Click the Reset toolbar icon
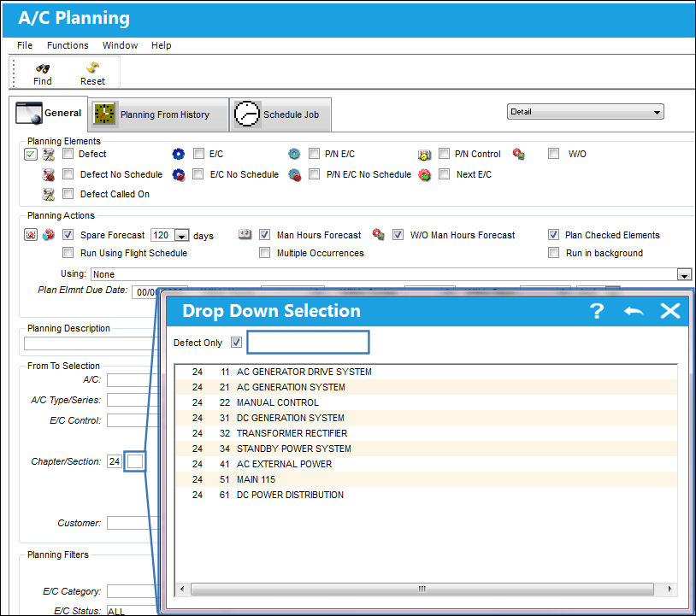 pyautogui.click(x=92, y=67)
